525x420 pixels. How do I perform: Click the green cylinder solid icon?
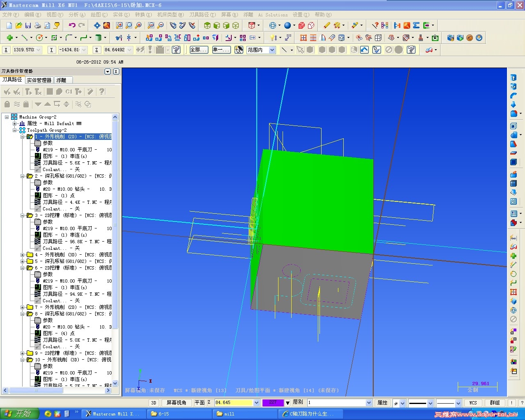coord(98,38)
